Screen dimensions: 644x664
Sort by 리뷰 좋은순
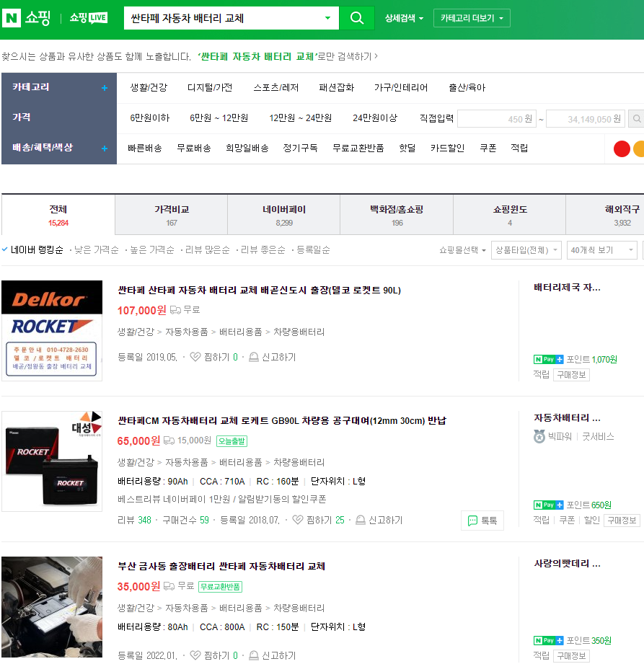pyautogui.click(x=263, y=250)
